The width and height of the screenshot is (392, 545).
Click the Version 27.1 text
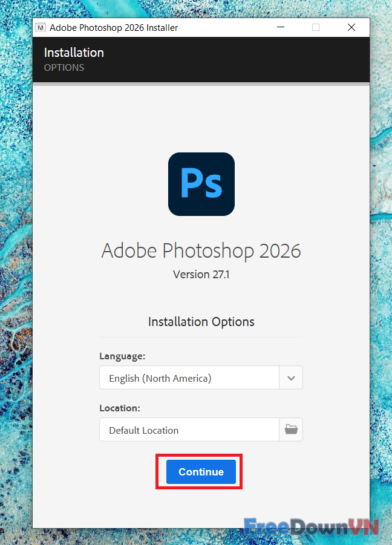click(201, 274)
